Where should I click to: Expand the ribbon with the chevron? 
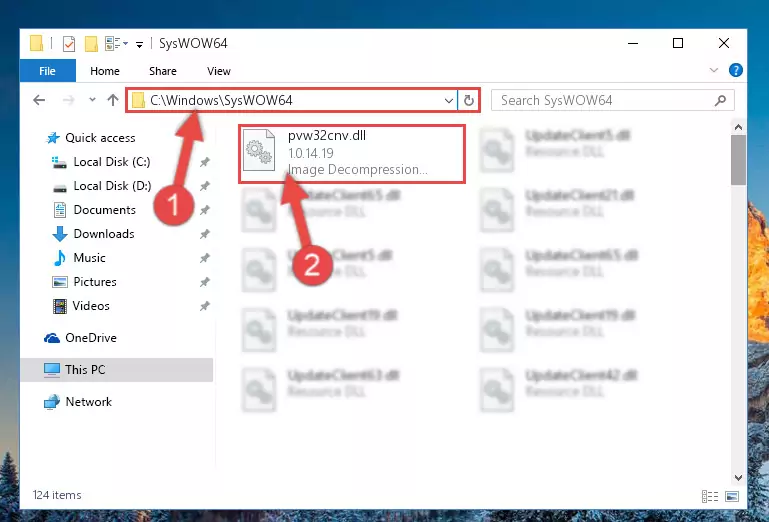coord(714,71)
